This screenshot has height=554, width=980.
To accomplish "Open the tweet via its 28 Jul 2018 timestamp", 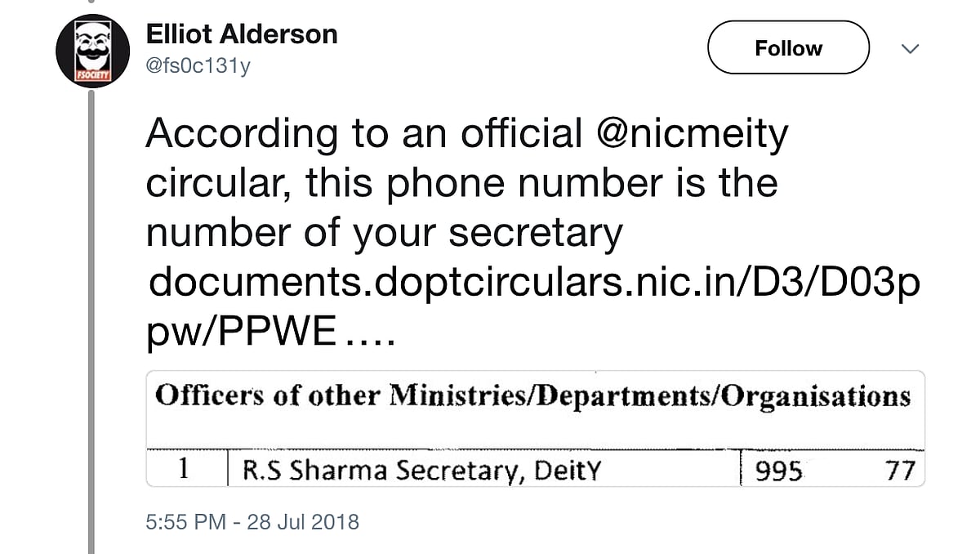I will [x=253, y=520].
